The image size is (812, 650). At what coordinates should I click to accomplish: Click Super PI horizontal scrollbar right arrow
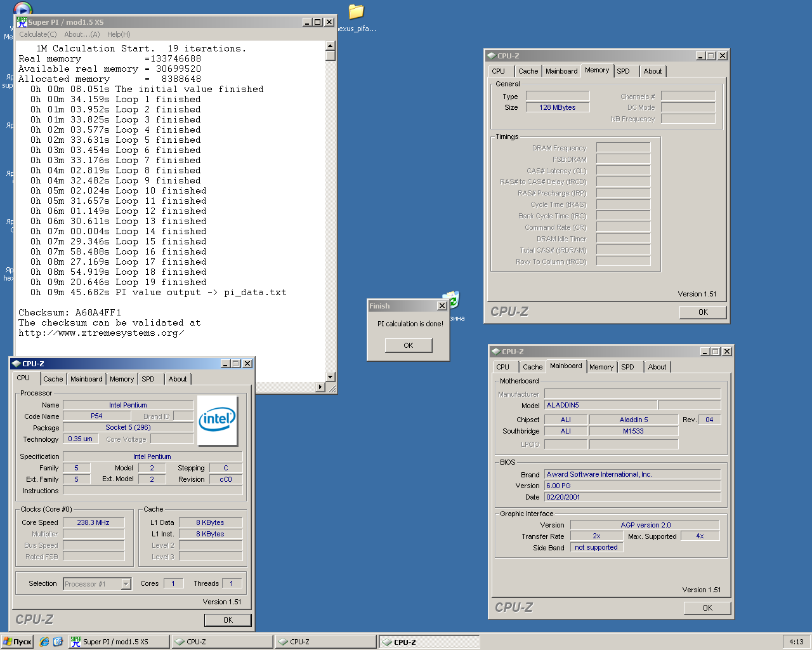(x=320, y=387)
